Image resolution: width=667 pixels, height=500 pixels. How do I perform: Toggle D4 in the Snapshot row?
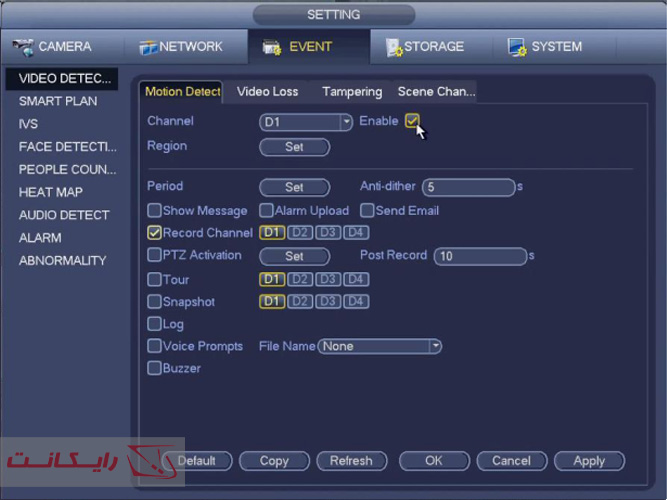[x=355, y=302]
